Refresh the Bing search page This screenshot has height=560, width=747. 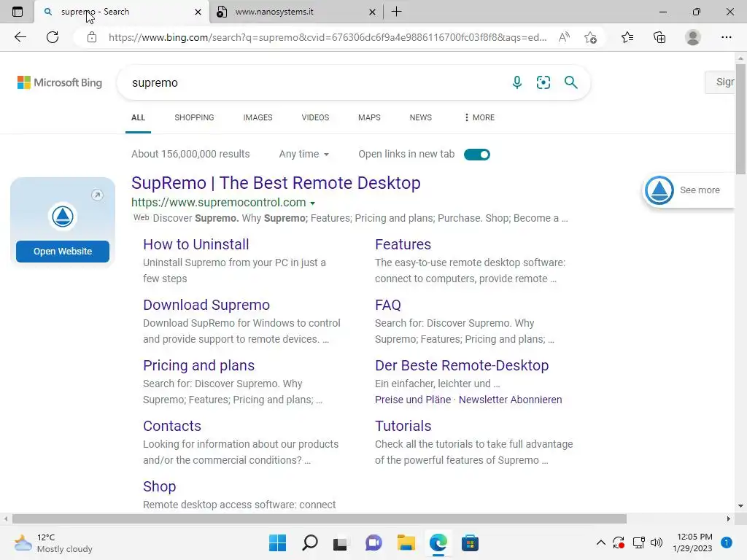[x=53, y=37]
